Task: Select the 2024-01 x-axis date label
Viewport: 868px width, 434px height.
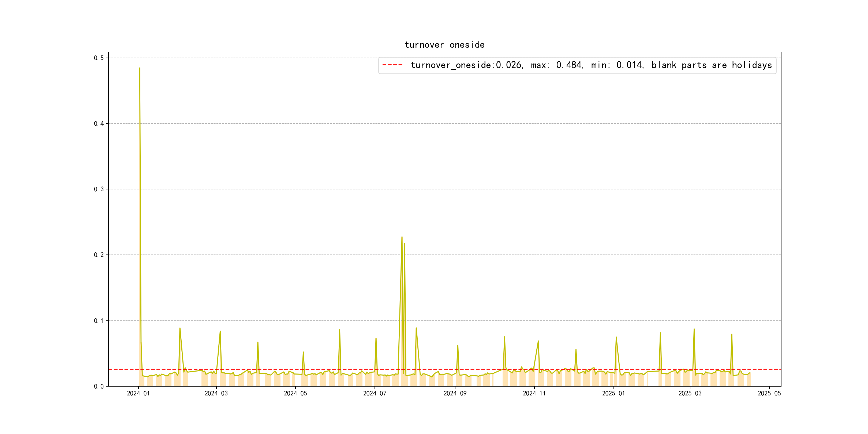Action: point(138,394)
